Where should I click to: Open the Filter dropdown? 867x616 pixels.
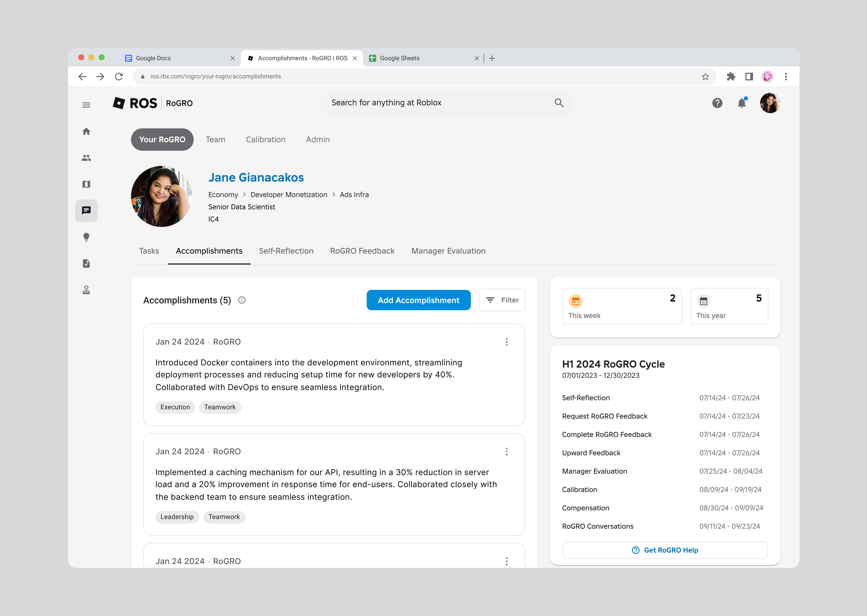502,300
